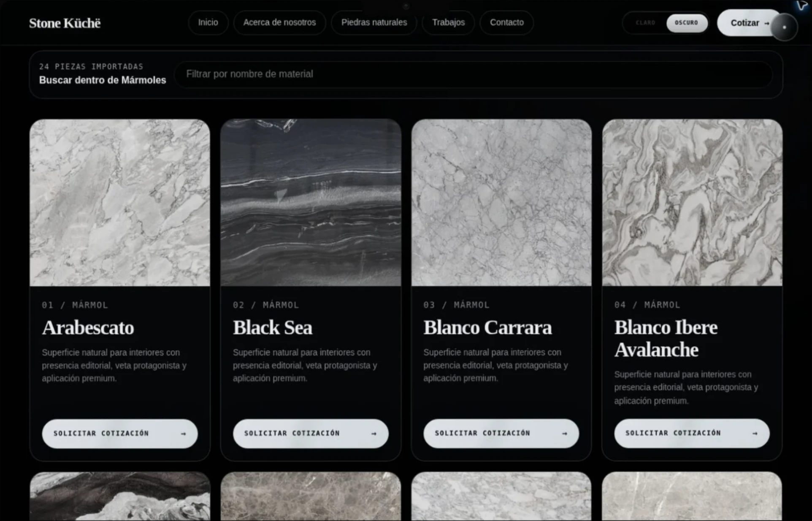Navigate to Trabajos section

pos(448,22)
